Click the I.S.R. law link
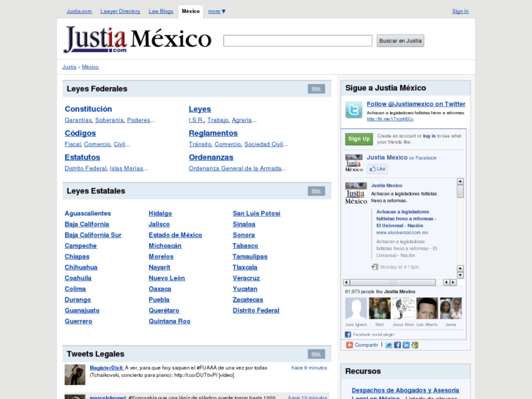 pyautogui.click(x=196, y=120)
